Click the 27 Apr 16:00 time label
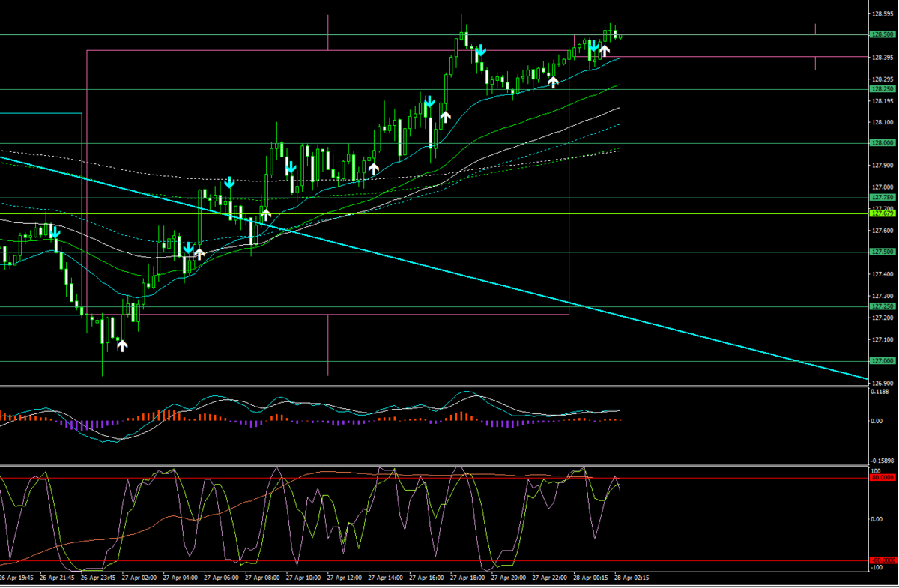Viewport: 899px width, 588px height. [x=428, y=578]
